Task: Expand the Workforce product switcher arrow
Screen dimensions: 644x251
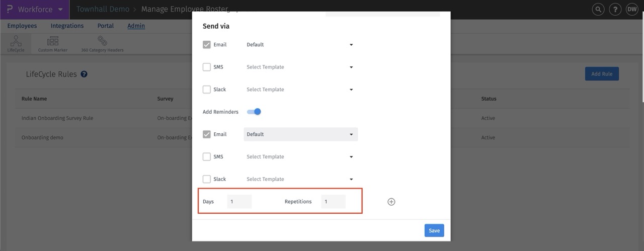Action: coord(60,10)
